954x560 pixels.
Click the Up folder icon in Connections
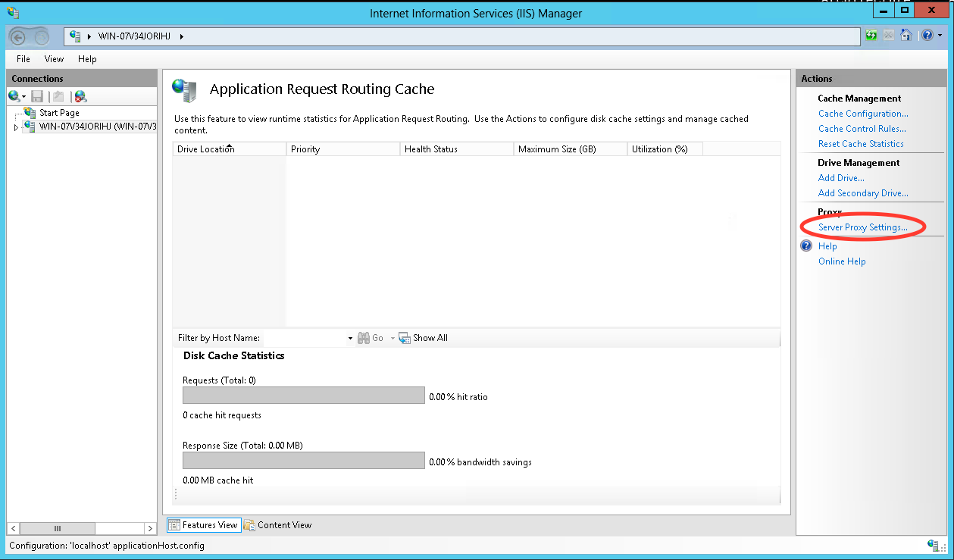tap(58, 96)
